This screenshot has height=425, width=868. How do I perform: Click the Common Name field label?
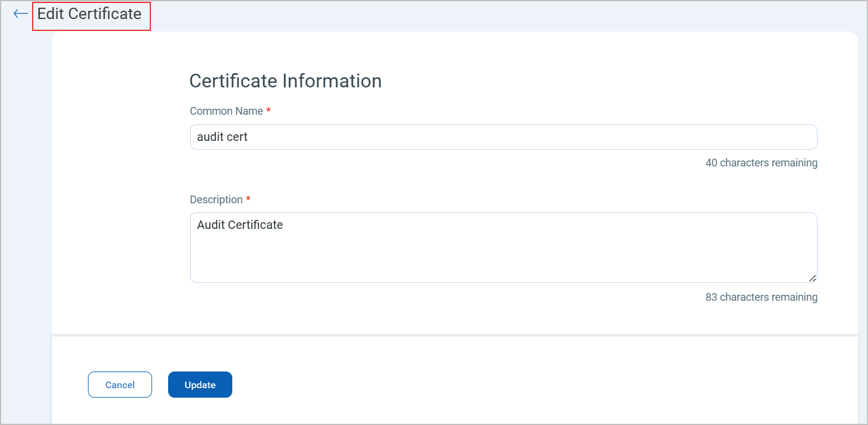pyautogui.click(x=226, y=111)
